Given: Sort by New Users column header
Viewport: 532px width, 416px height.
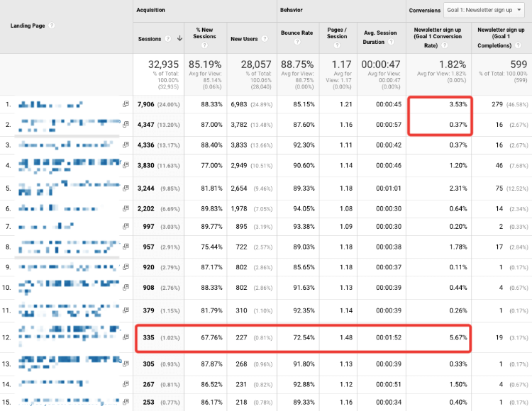Looking at the screenshot, I should 244,39.
